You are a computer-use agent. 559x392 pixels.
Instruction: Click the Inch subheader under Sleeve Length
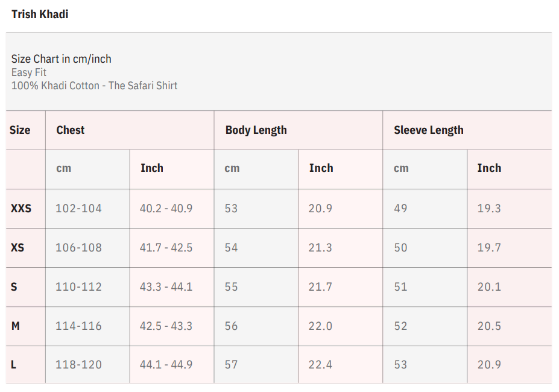point(489,168)
